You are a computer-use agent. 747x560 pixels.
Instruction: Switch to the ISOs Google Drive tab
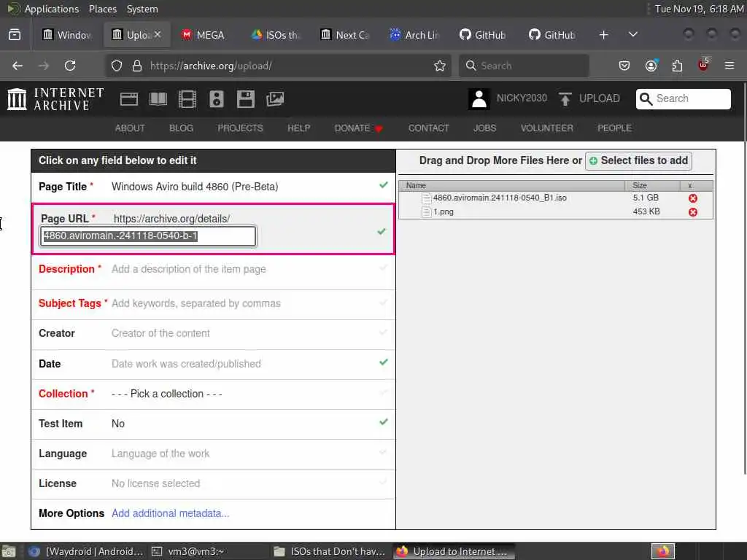(276, 35)
